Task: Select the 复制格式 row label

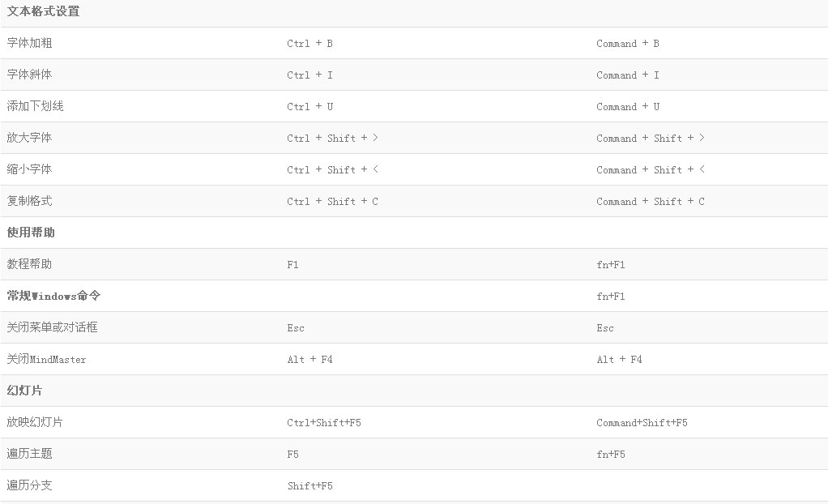Action: tap(29, 201)
